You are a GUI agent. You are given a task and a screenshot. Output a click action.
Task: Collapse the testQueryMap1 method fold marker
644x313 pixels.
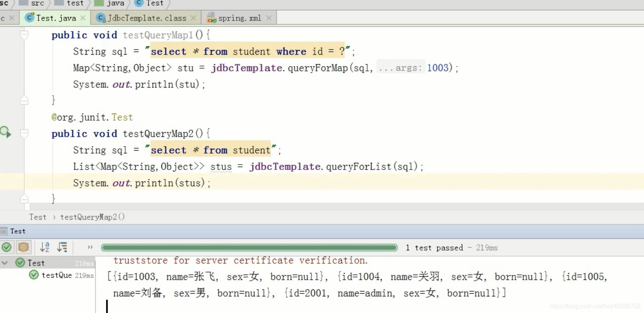(x=24, y=35)
